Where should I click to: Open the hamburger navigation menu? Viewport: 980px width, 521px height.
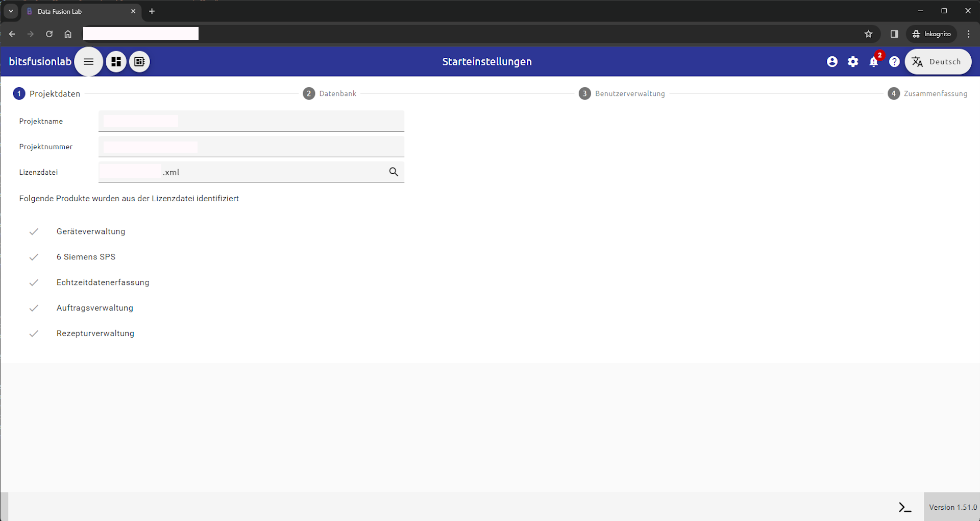pyautogui.click(x=88, y=62)
